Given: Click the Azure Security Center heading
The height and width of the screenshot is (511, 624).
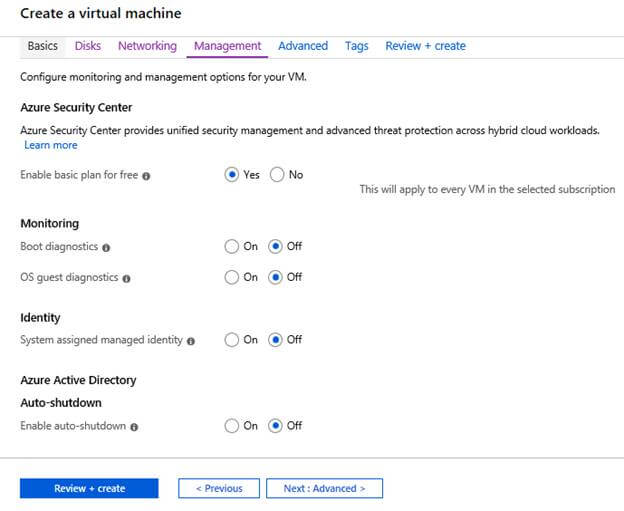Looking at the screenshot, I should 76,107.
